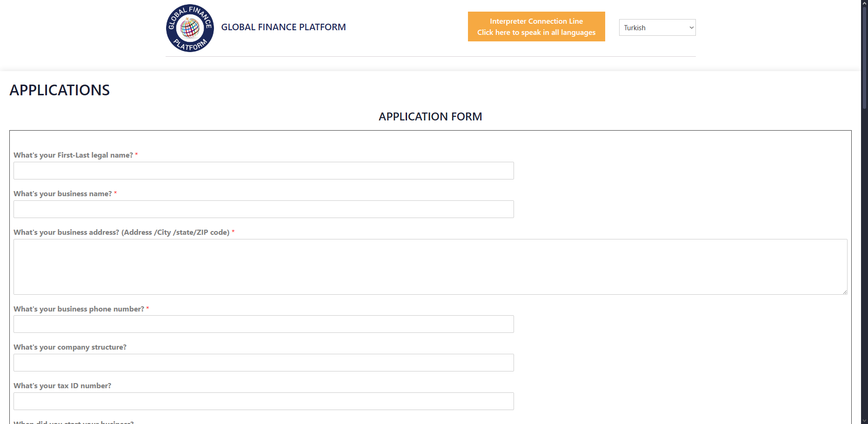The height and width of the screenshot is (424, 868).
Task: Grab the address text area resize handle
Action: [x=844, y=291]
